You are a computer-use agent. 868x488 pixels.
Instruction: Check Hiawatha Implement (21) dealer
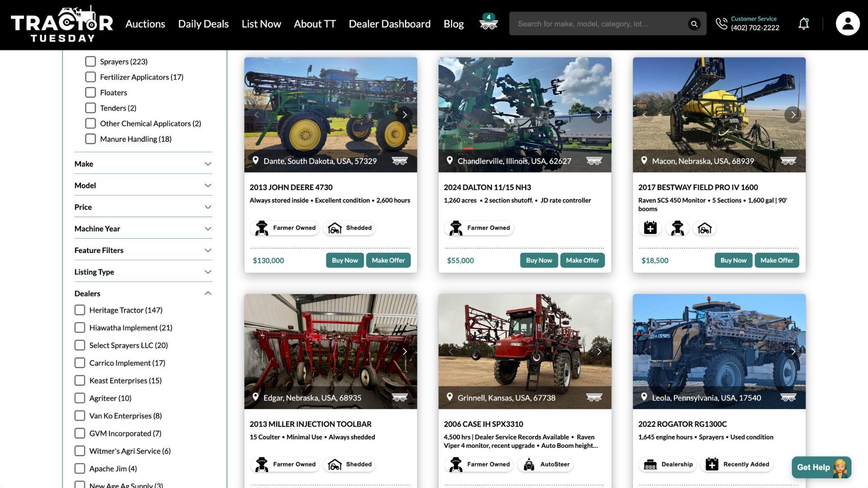80,328
